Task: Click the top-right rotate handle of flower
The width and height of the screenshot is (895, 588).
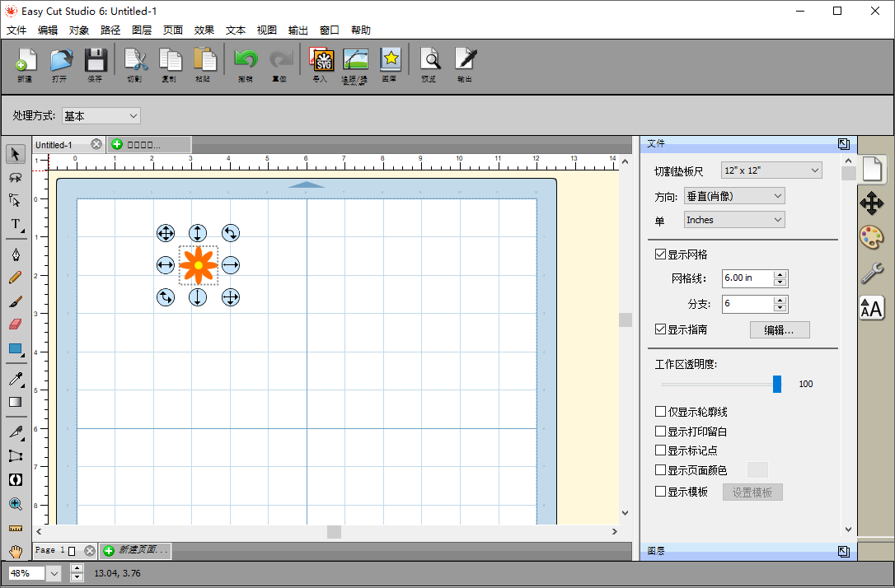Action: 231,233
